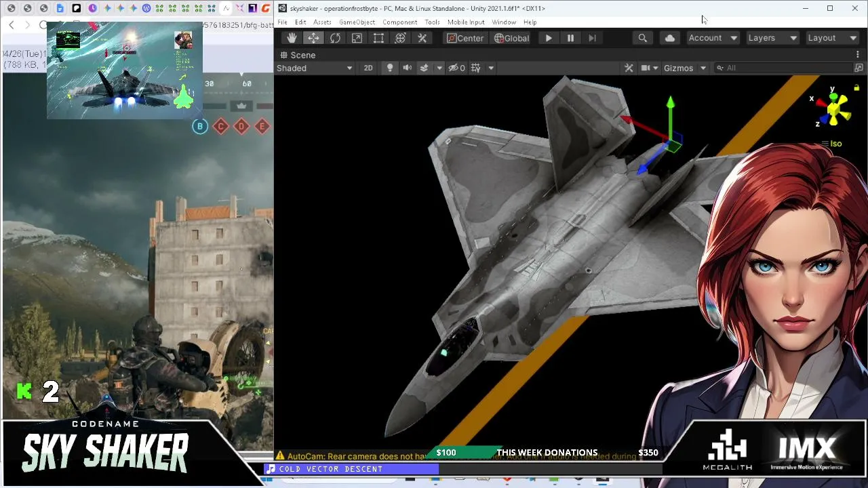Open the custom editor tools
The height and width of the screenshot is (488, 868).
coord(422,38)
